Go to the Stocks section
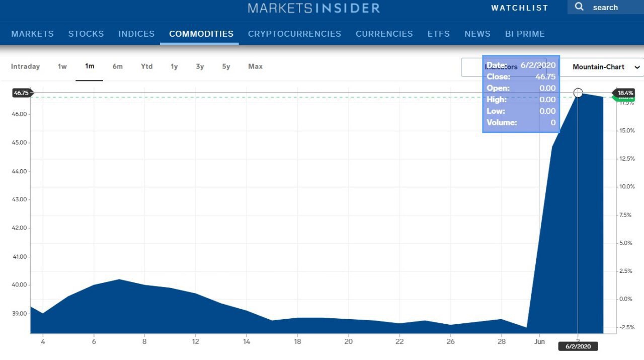The width and height of the screenshot is (644, 360). [x=86, y=34]
